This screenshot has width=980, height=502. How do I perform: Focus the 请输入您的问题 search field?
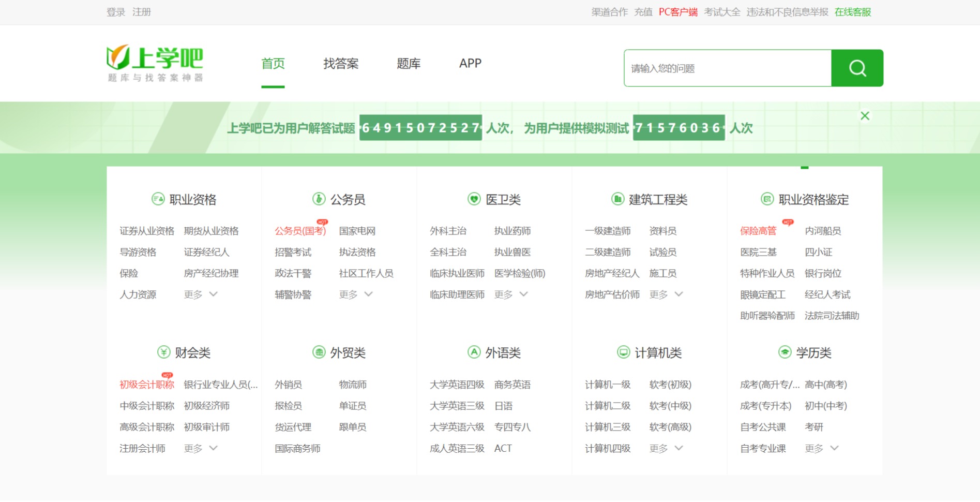pyautogui.click(x=728, y=68)
